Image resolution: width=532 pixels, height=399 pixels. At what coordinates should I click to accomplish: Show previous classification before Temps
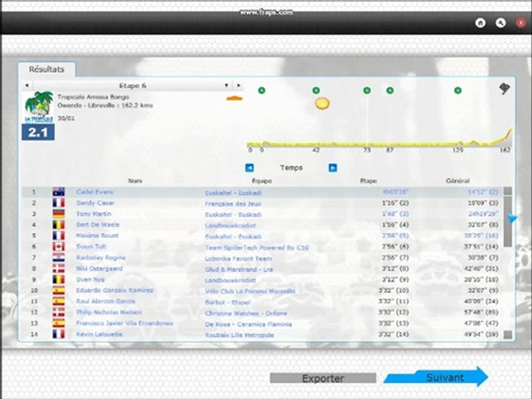point(249,167)
